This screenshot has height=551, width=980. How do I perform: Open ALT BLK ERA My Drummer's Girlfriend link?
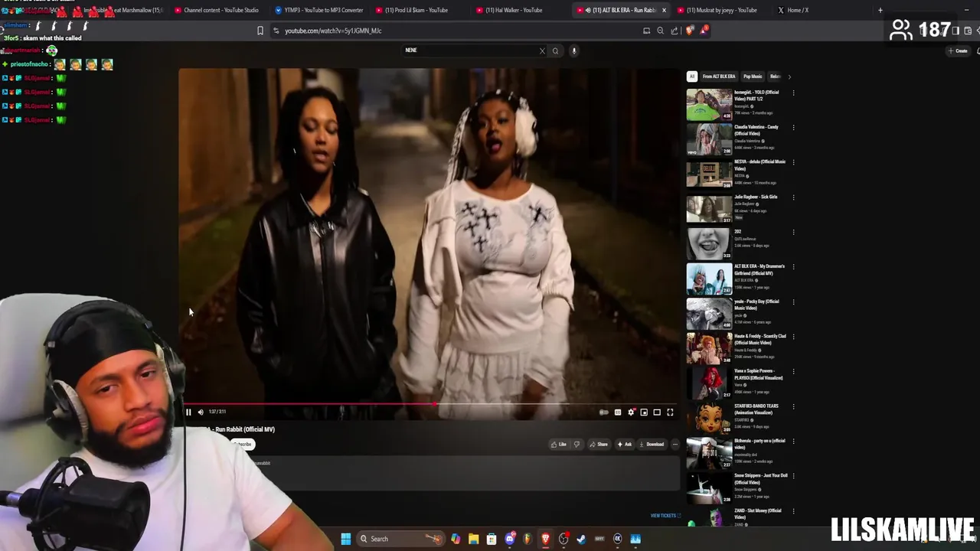tap(759, 269)
